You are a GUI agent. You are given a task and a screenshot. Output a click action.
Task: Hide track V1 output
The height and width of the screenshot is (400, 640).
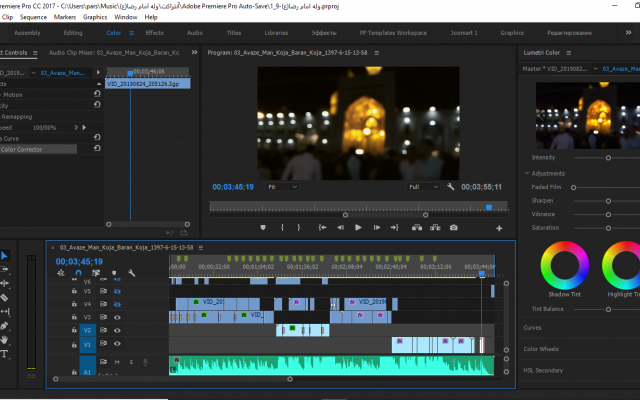(117, 343)
